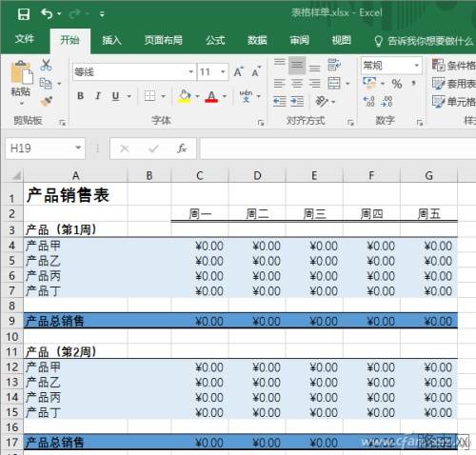Activate the Format Painter brush
This screenshot has height=455, width=476.
(x=47, y=101)
